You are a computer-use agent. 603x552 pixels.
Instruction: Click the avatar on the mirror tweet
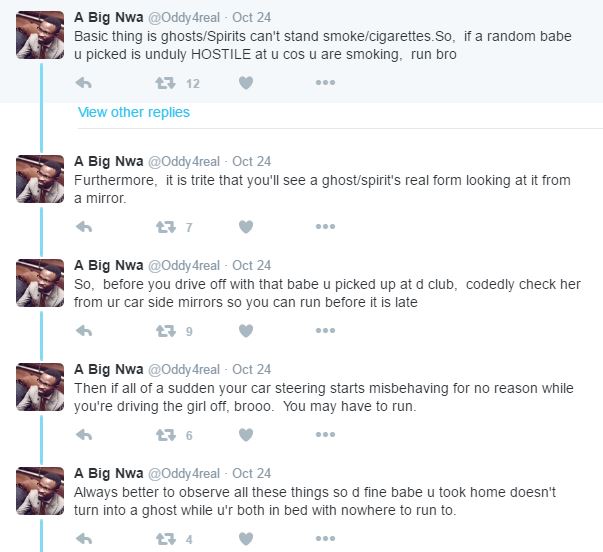coord(41,179)
